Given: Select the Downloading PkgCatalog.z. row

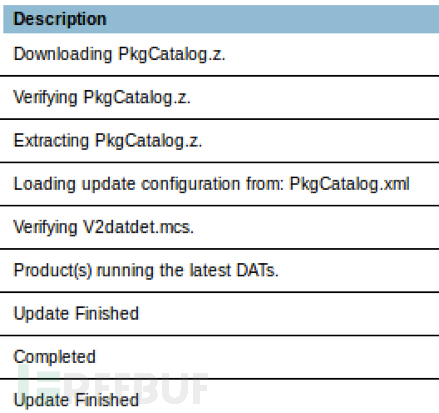Looking at the screenshot, I should coord(219,54).
